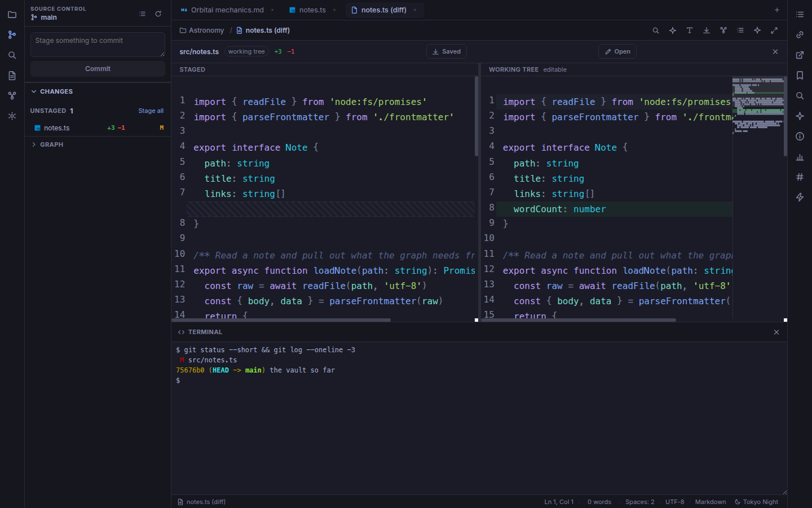Screen dimensions: 812x508
Task: Change indentation via Spaces: 2
Action: pos(639,502)
